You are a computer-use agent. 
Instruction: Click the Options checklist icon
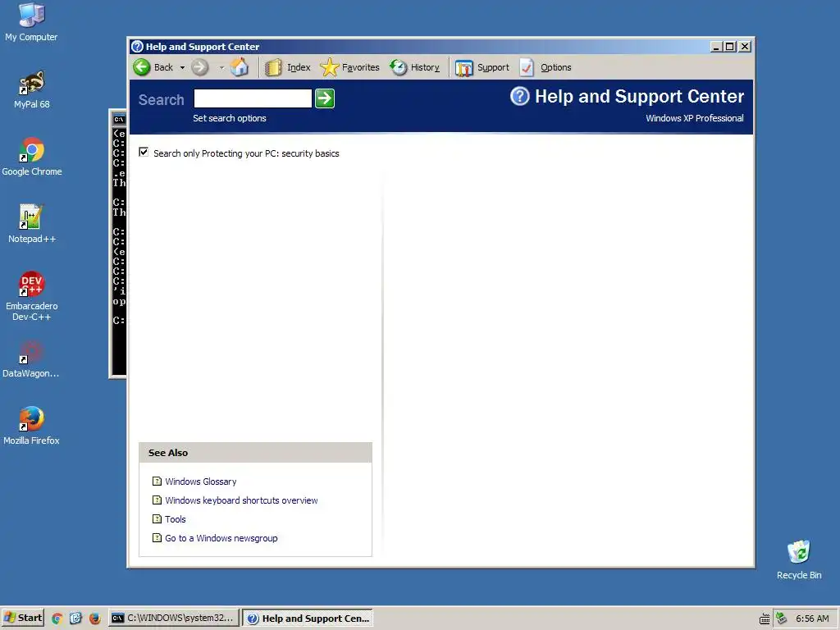(527, 67)
